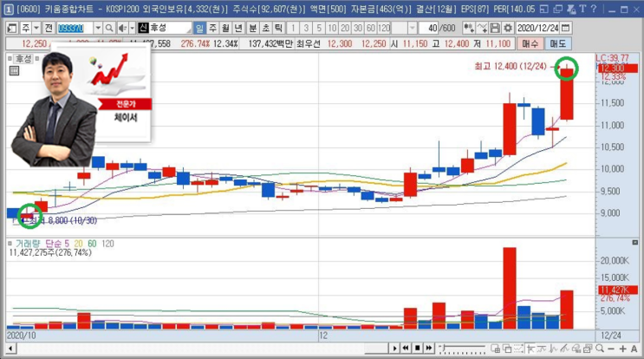Open the calendar date picker icon
Viewport: 644px width, 359px height.
(x=565, y=28)
